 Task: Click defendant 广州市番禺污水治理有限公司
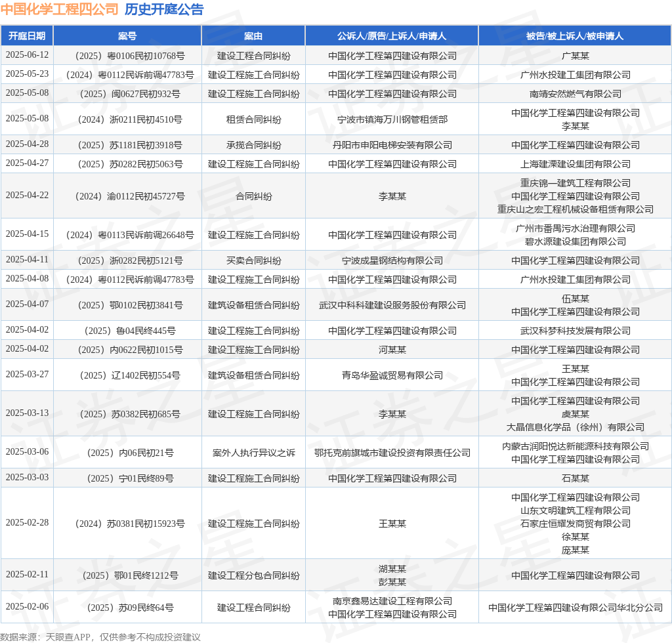tap(575, 228)
